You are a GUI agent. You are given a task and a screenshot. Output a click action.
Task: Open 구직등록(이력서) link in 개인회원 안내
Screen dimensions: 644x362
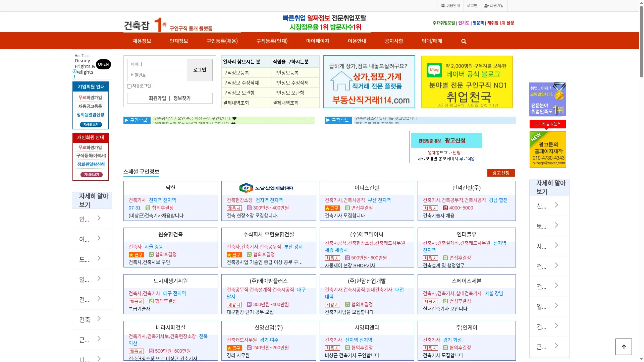(91, 156)
